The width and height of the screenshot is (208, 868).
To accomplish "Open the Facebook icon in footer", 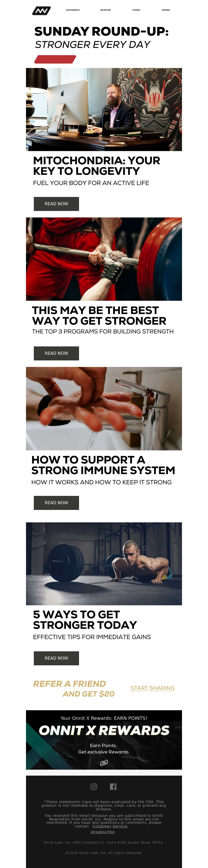I will tap(113, 787).
